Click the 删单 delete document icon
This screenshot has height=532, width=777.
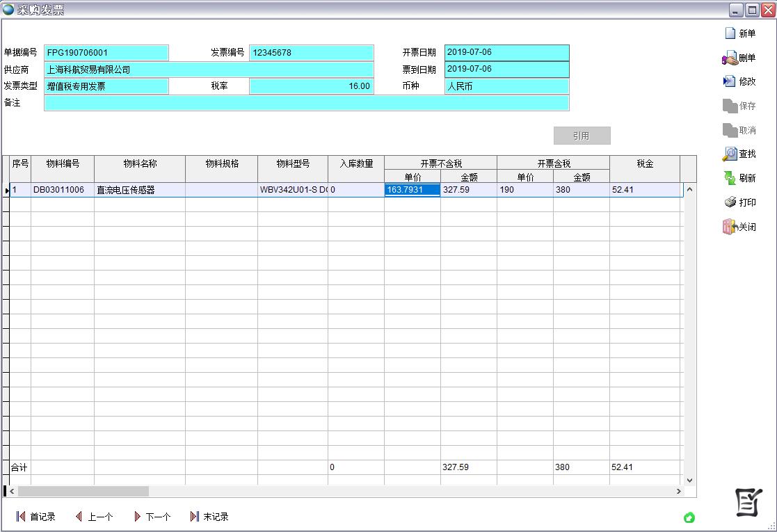[x=730, y=58]
